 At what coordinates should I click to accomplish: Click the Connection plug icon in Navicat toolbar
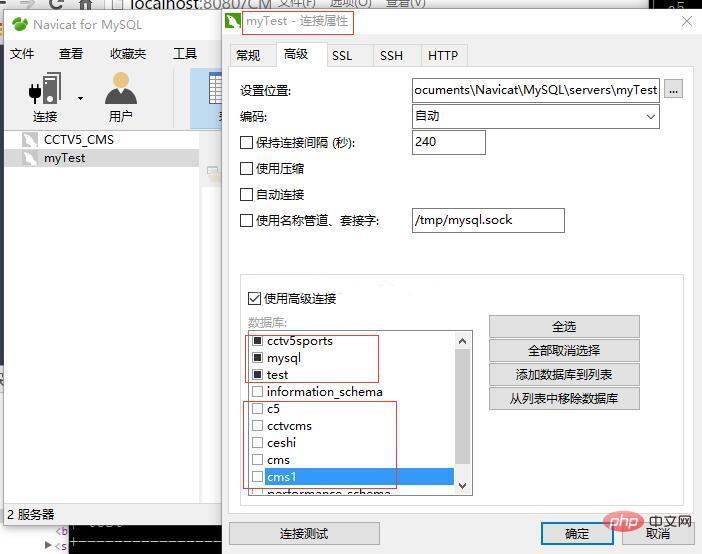click(x=45, y=88)
